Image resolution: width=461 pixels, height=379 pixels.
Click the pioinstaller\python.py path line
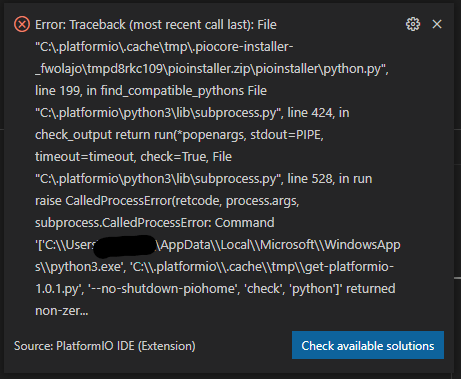[x=212, y=69]
